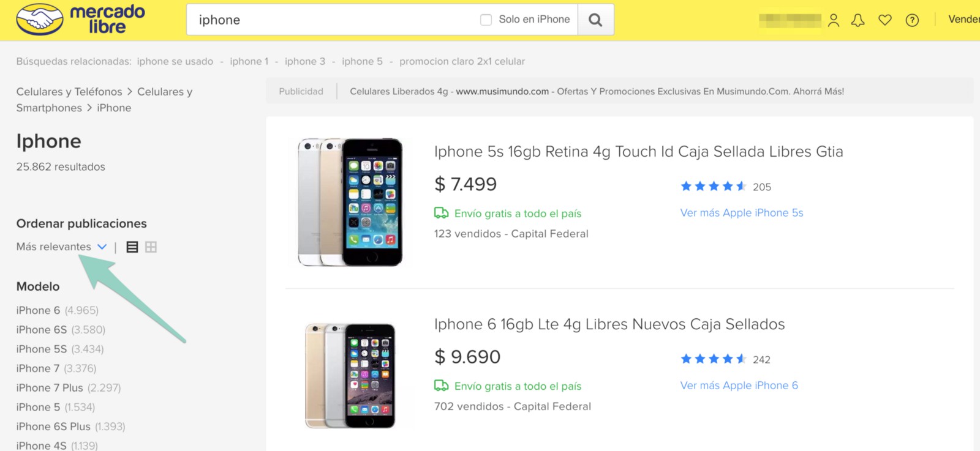Image resolution: width=980 pixels, height=451 pixels.
Task: Open Ver más Apple iPhone 5s link
Action: click(x=741, y=213)
